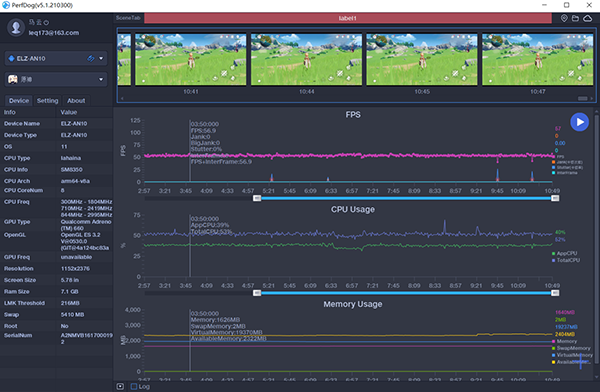Screen dimensions: 600x392
Task: Open the folder icon in top bar
Action: [575, 18]
